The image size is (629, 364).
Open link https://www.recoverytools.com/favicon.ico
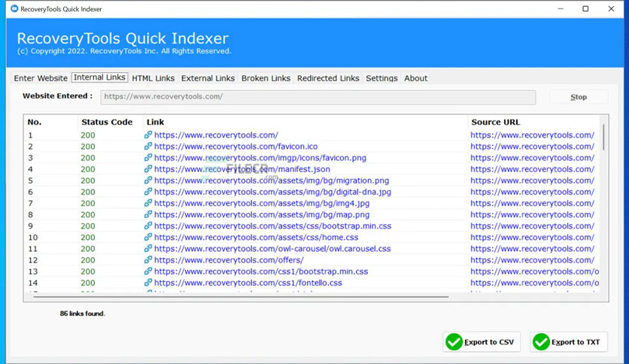[x=236, y=147]
